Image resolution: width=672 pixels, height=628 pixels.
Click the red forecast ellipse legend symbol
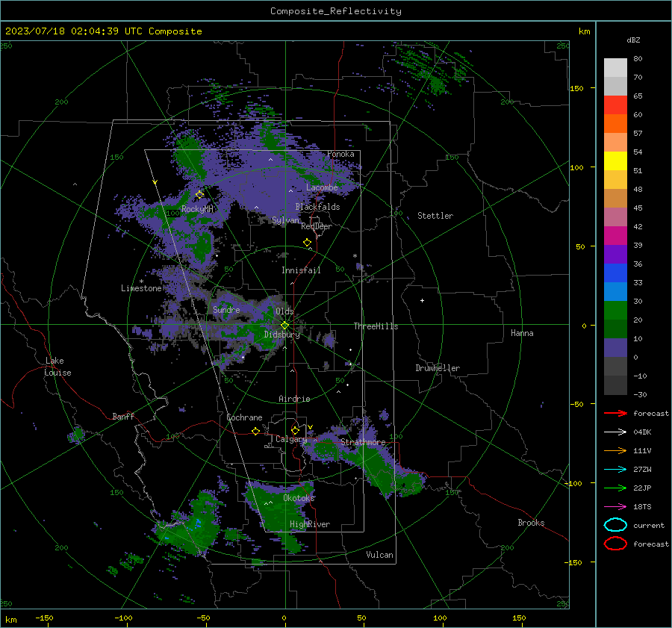point(615,544)
